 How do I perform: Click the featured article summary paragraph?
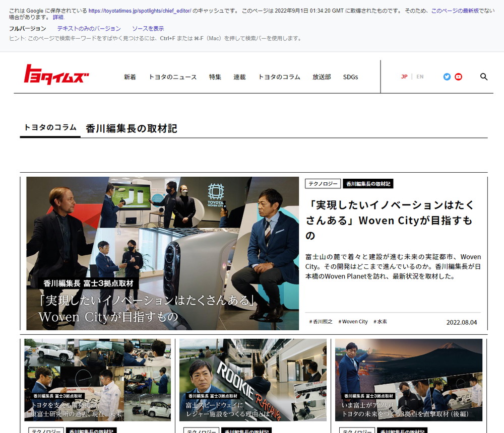point(393,267)
